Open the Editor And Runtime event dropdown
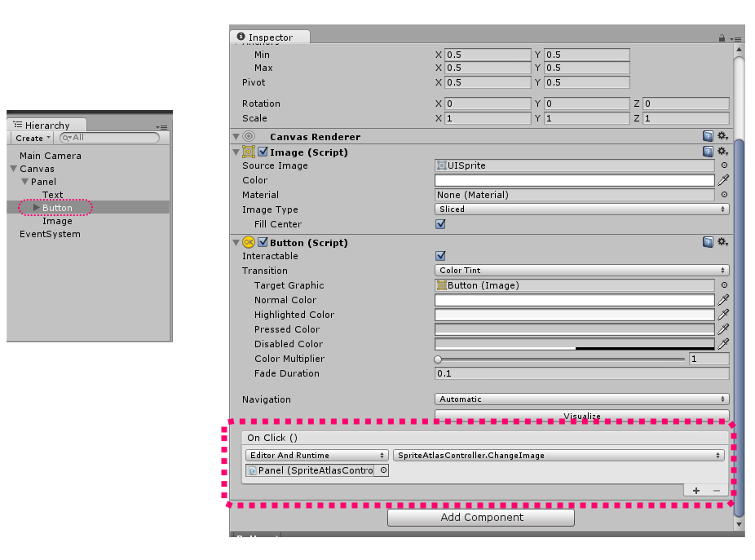This screenshot has height=560, width=755. (316, 455)
